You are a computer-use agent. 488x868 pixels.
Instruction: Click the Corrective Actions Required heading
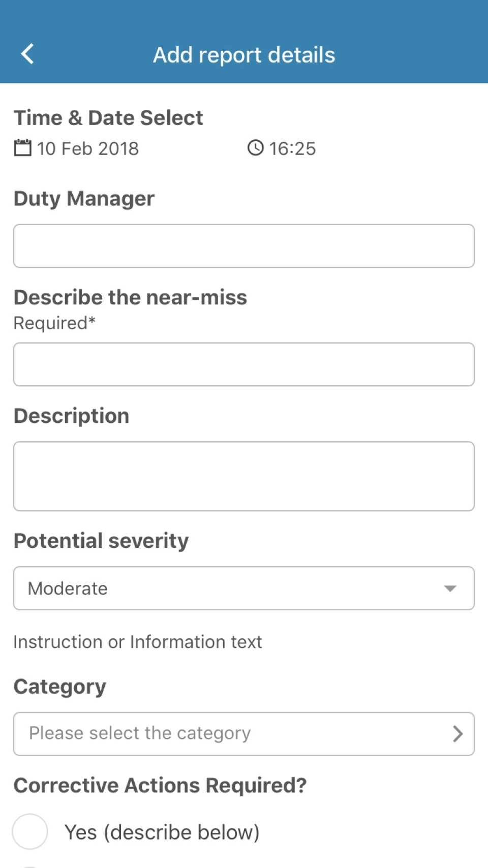click(x=160, y=785)
